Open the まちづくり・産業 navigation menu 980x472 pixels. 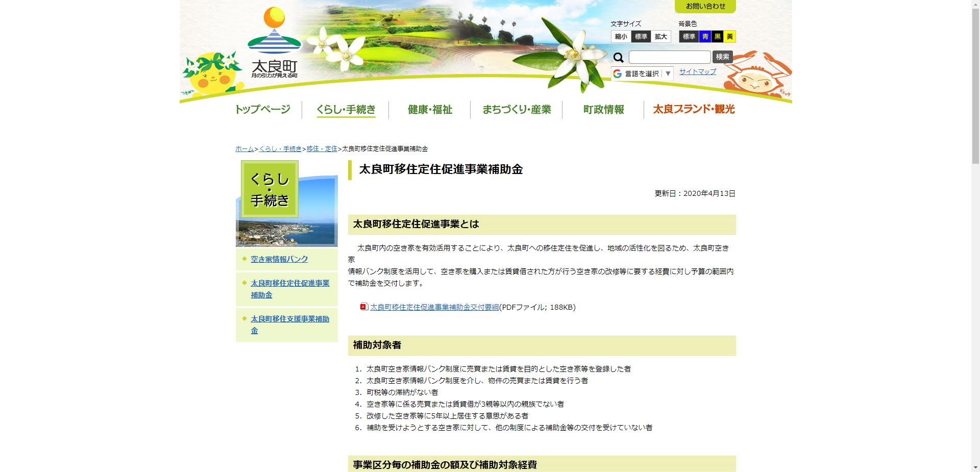[x=517, y=110]
